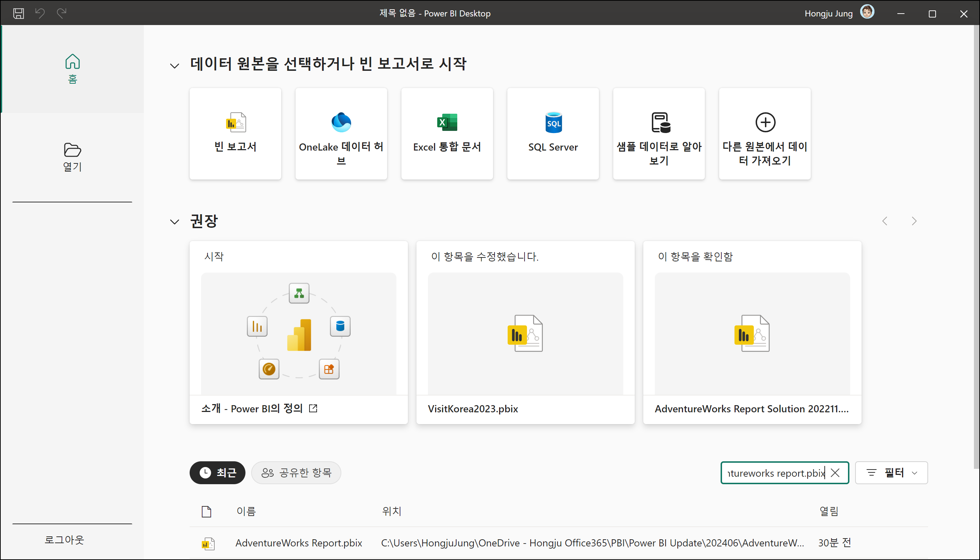Choose the Excel 통합 문서 data source
The image size is (980, 560).
(447, 133)
